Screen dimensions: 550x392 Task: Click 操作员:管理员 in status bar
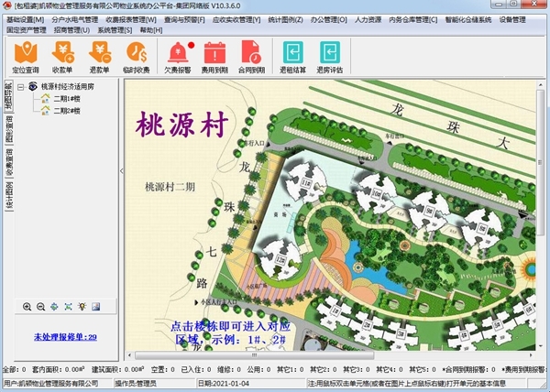pos(136,383)
